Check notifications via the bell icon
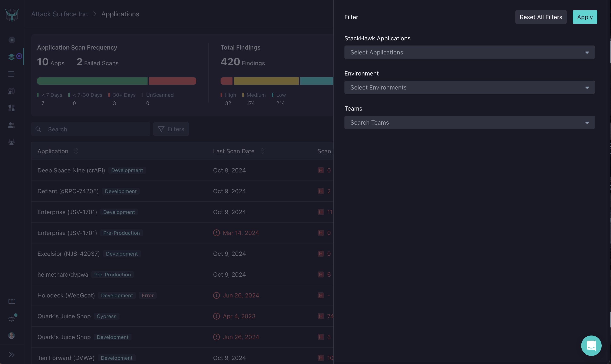The width and height of the screenshot is (611, 364). click(x=11, y=319)
